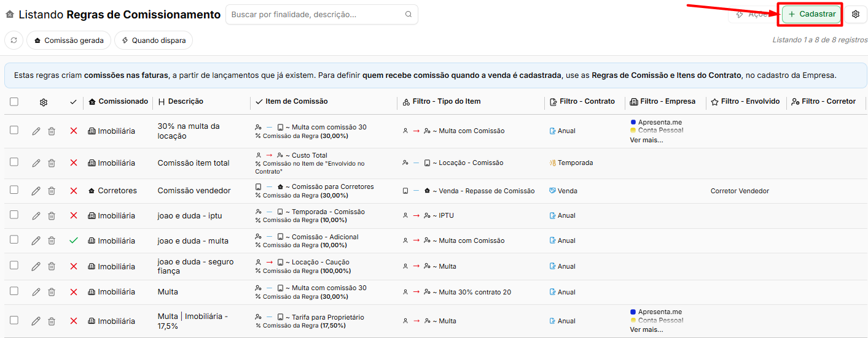The height and width of the screenshot is (338, 868).
Task: Click the green check on 'joao e duda - multa' row
Action: 74,240
